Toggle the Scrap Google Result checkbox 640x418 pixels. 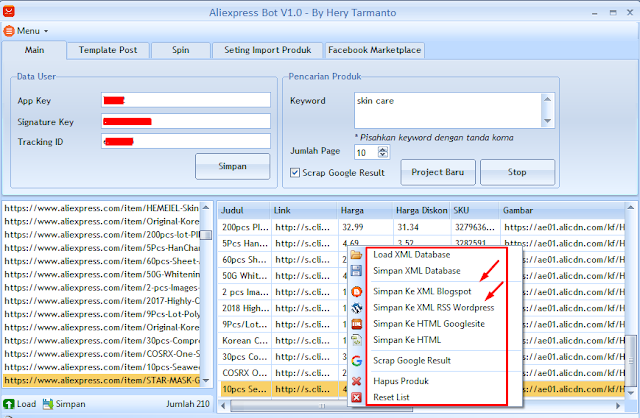[295, 173]
